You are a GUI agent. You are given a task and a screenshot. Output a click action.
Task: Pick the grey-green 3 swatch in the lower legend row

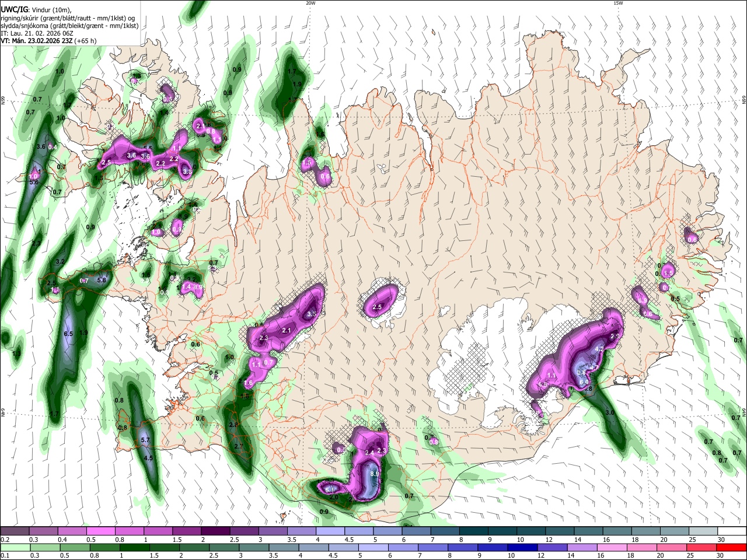point(253,548)
